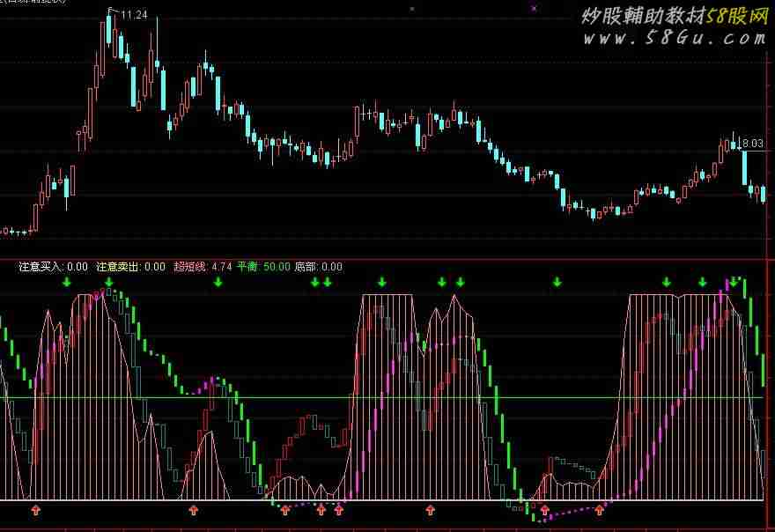The image size is (775, 532).
Task: Click the 超短线 4.74 indicator label
Action: [x=203, y=266]
